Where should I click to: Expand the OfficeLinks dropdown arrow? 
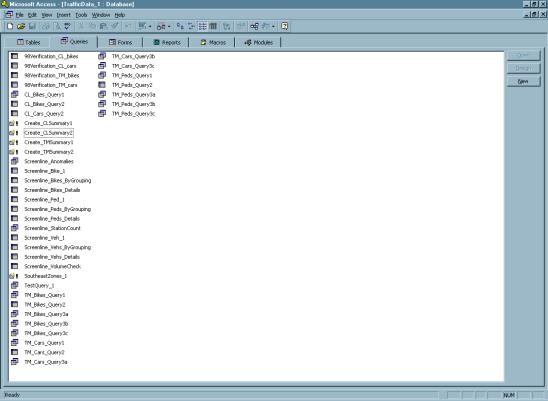(150, 27)
